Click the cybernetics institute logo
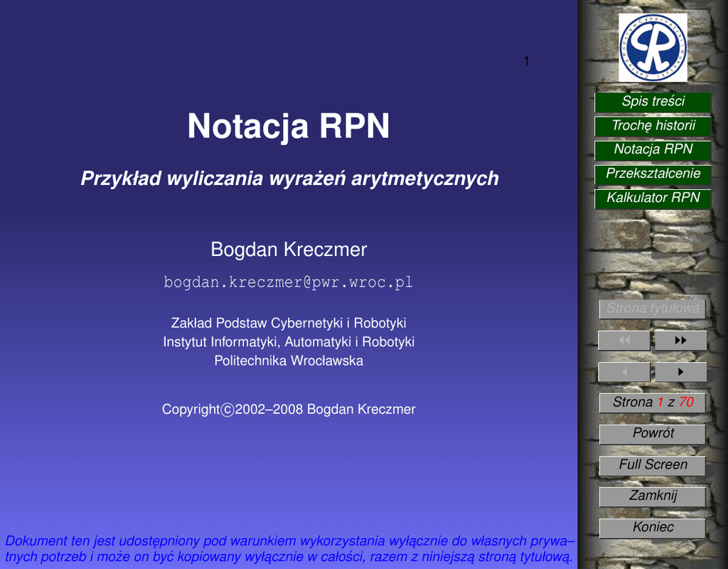Screen dimensions: 728x569 tap(653, 47)
